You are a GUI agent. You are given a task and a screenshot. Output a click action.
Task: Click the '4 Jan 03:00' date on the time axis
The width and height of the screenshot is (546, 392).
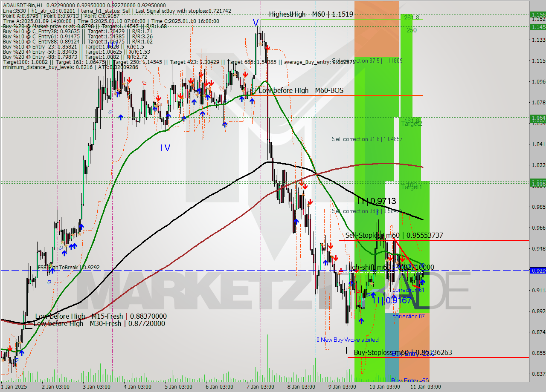pyautogui.click(x=137, y=386)
